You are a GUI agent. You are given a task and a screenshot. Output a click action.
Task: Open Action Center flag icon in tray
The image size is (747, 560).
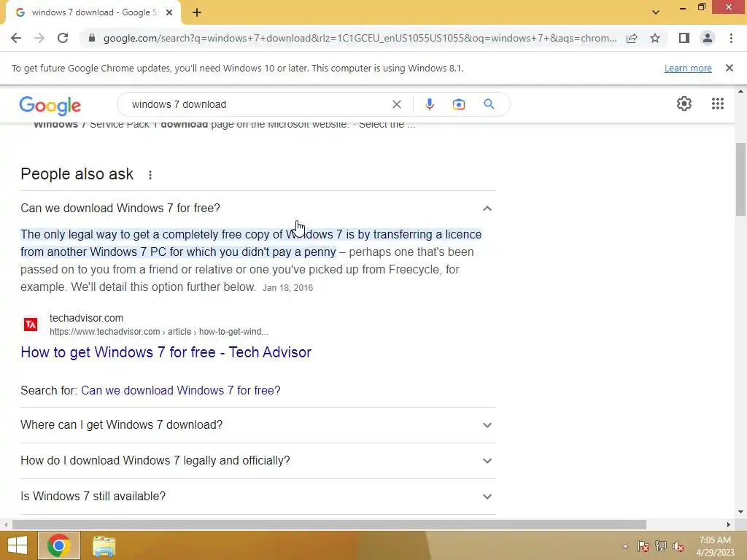pos(643,546)
